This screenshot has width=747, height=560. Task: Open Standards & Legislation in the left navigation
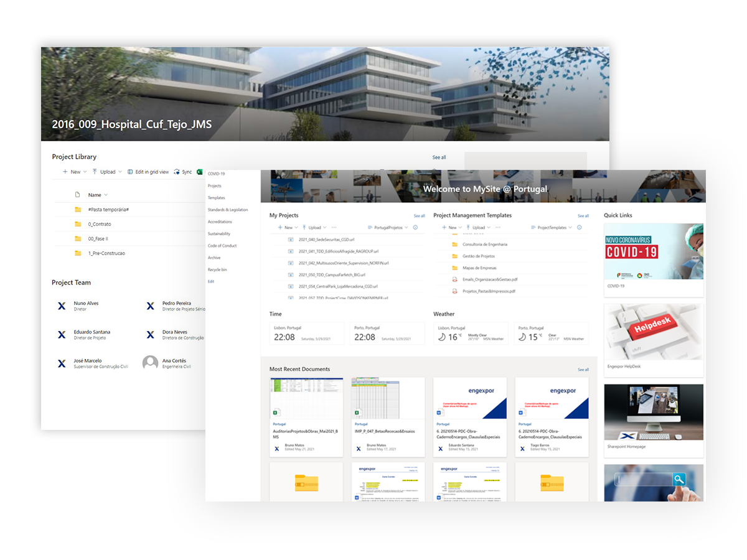click(228, 210)
